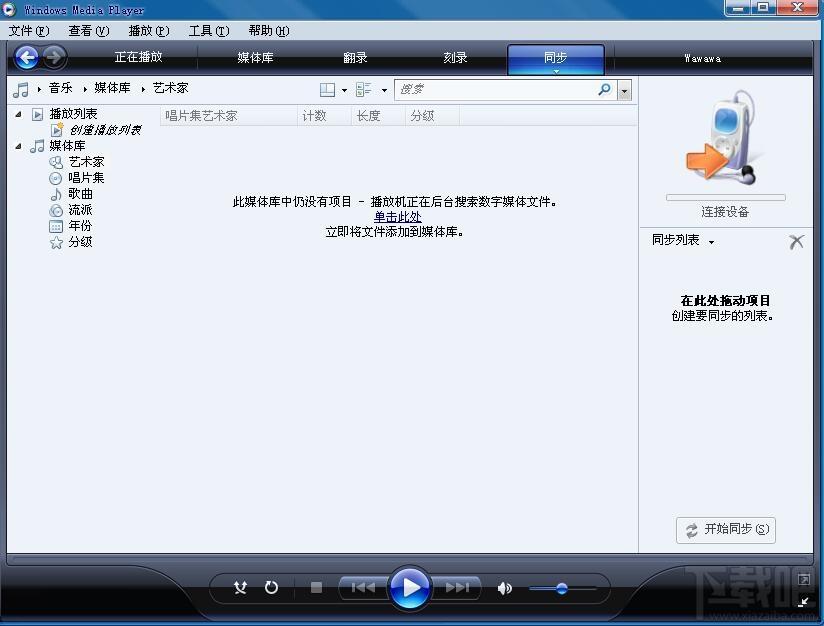The image size is (824, 626).
Task: Open the 工具 menu
Action: [208, 31]
